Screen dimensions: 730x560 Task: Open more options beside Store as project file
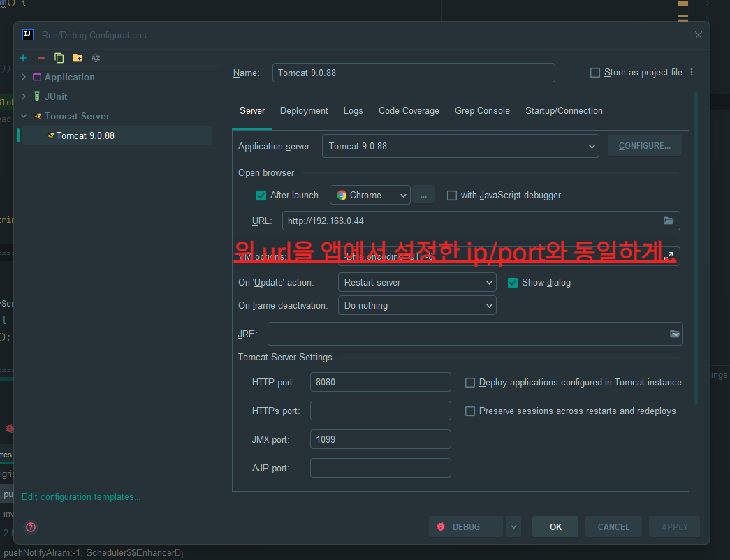pyautogui.click(x=692, y=72)
